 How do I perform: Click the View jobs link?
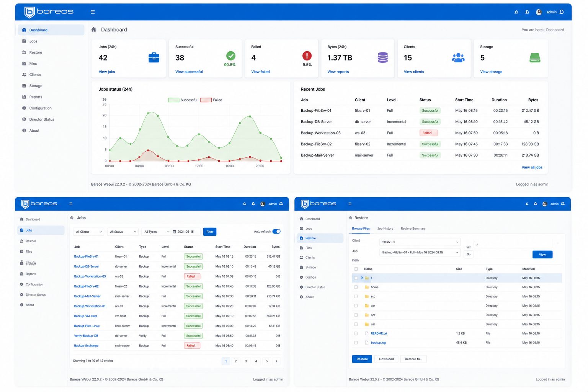tap(107, 72)
